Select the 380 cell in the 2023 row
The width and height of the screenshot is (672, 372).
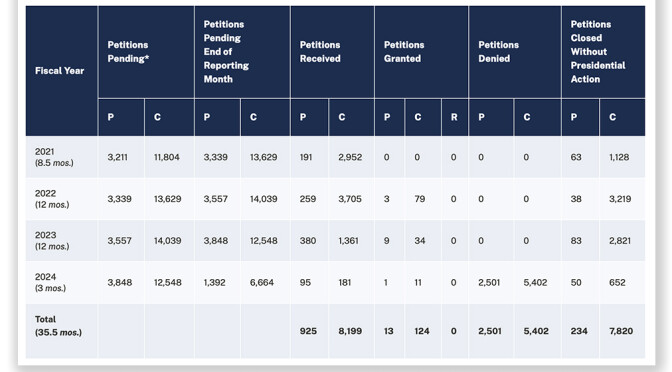pyautogui.click(x=309, y=240)
